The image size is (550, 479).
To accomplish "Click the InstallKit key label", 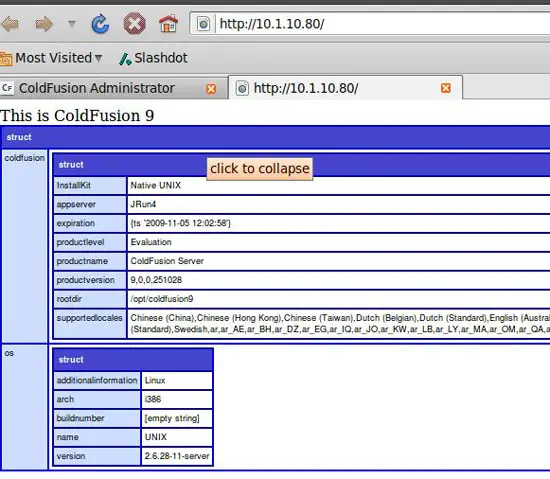I will click(x=74, y=185).
